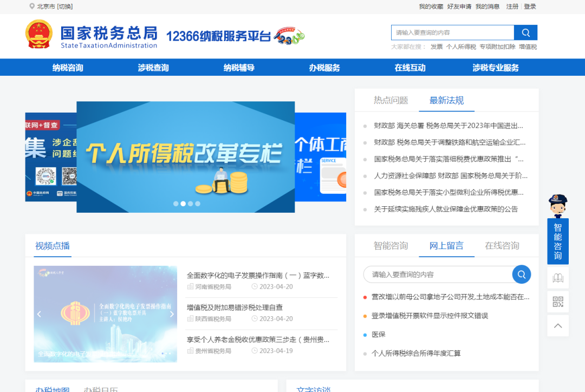Open the 涉税专业服务 navigation menu
The height and width of the screenshot is (392, 585).
[x=496, y=68]
